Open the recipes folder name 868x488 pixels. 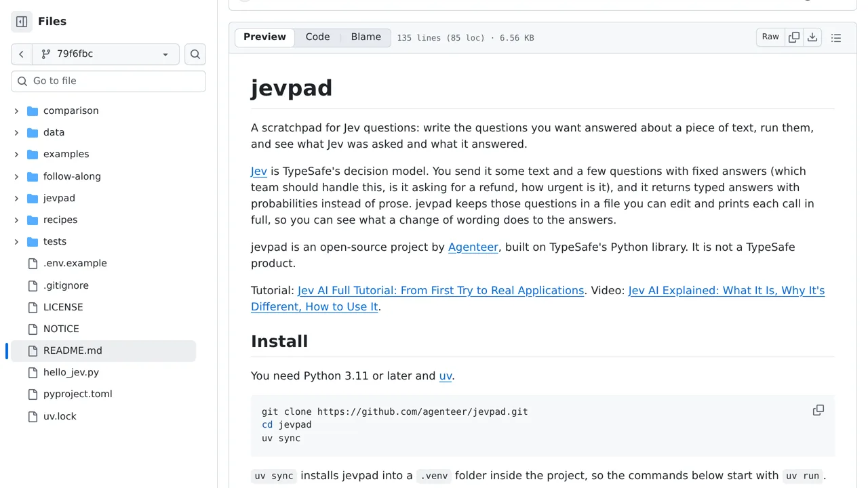[x=60, y=220]
